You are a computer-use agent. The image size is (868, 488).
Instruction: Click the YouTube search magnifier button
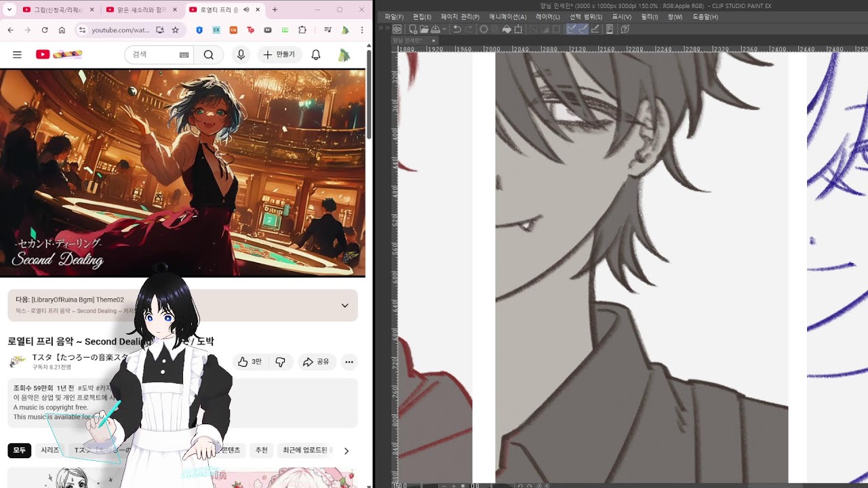click(209, 54)
